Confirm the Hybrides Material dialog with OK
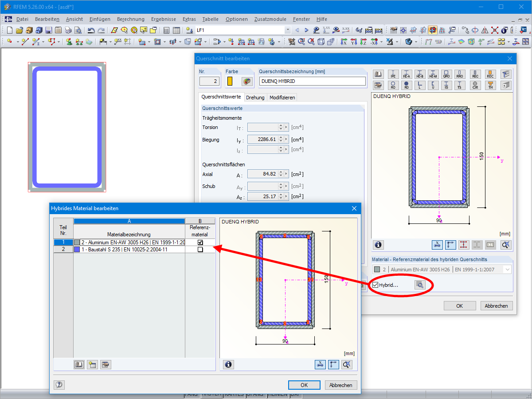Screen dimensions: 532x399 click(x=304, y=385)
